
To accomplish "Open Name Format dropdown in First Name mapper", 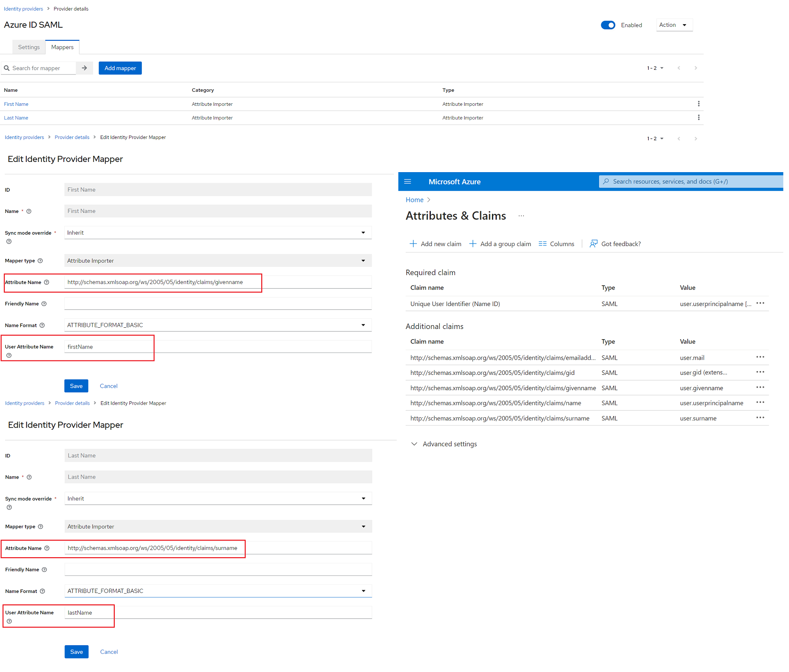I will (218, 325).
